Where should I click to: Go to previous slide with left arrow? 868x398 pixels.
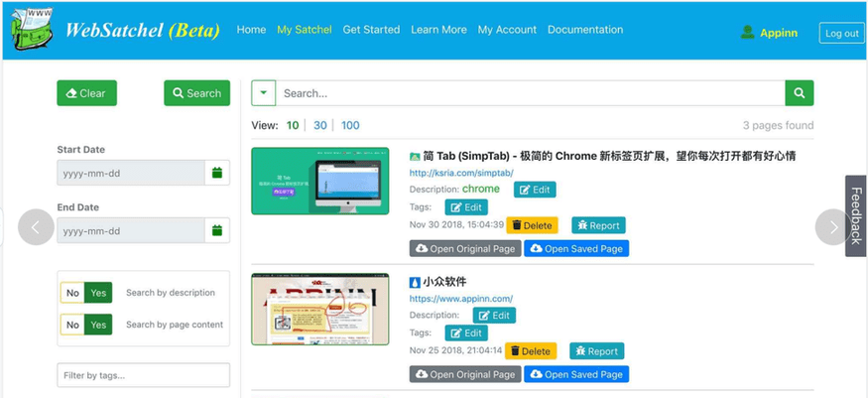point(36,227)
